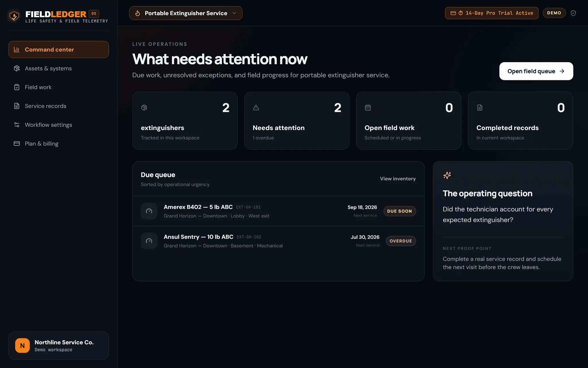Screen dimensions: 588x368
Task: Click the FieldLedger shield logo icon
Action: click(x=14, y=16)
